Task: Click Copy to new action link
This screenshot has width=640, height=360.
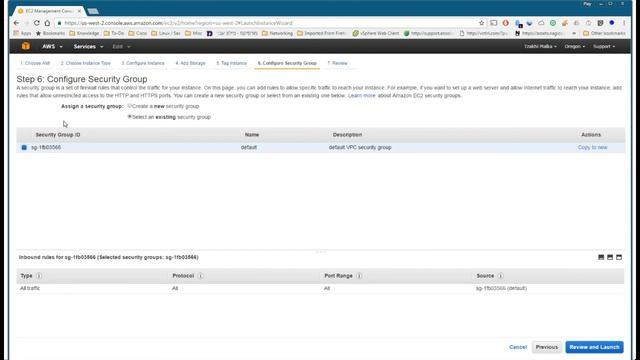Action: [x=592, y=147]
